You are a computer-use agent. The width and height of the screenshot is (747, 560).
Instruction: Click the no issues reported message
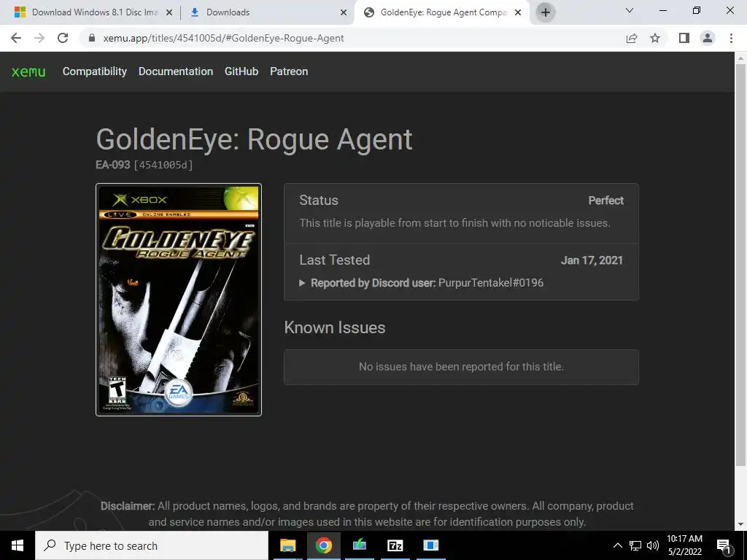tap(461, 367)
